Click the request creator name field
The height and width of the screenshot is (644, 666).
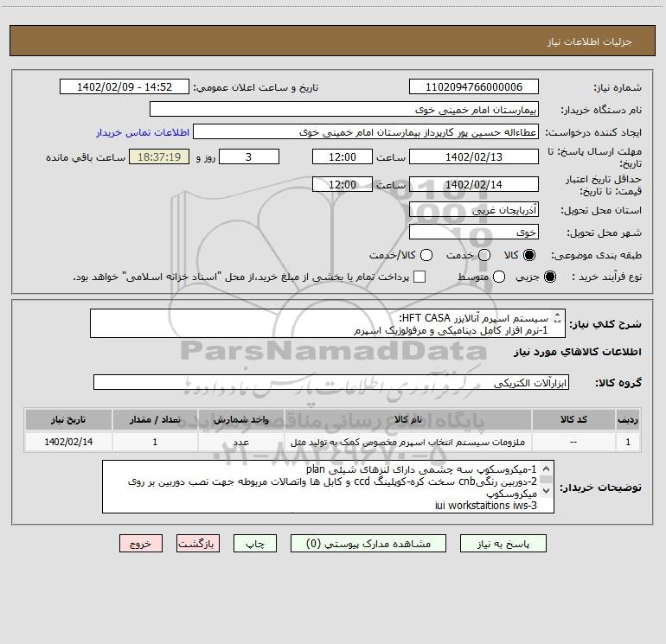click(x=366, y=132)
